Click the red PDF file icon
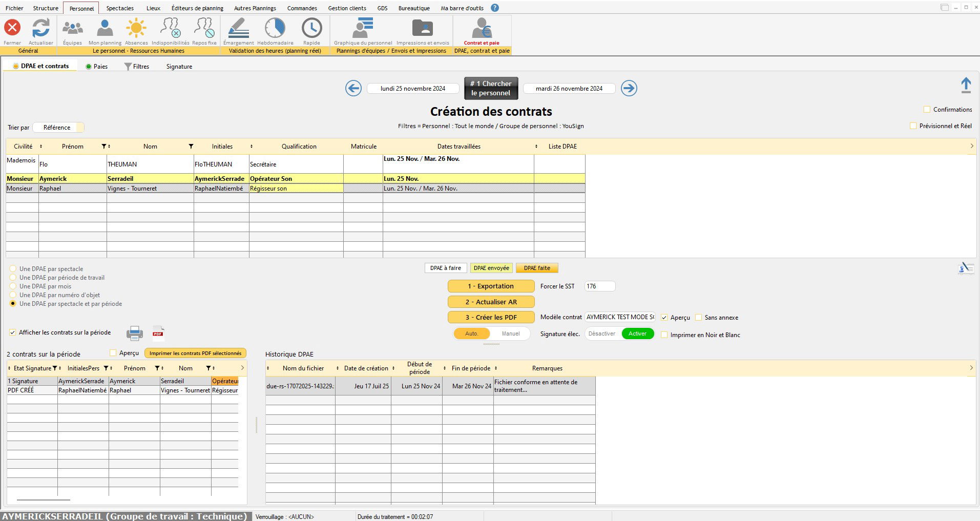 pos(158,334)
